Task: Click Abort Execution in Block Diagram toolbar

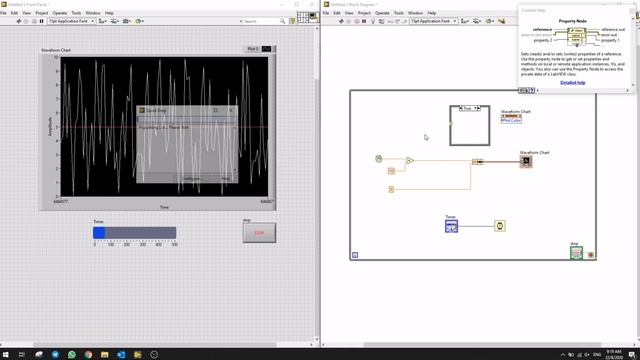Action: [357, 21]
